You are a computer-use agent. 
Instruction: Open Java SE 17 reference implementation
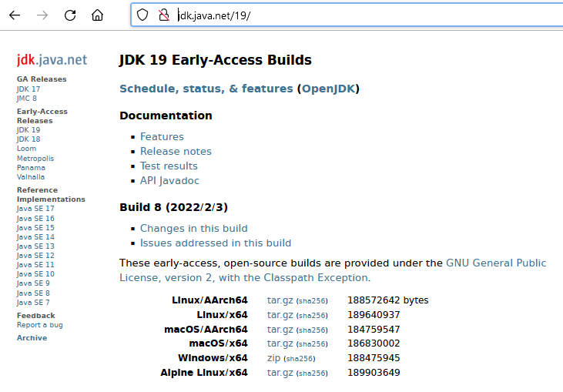coord(35,209)
